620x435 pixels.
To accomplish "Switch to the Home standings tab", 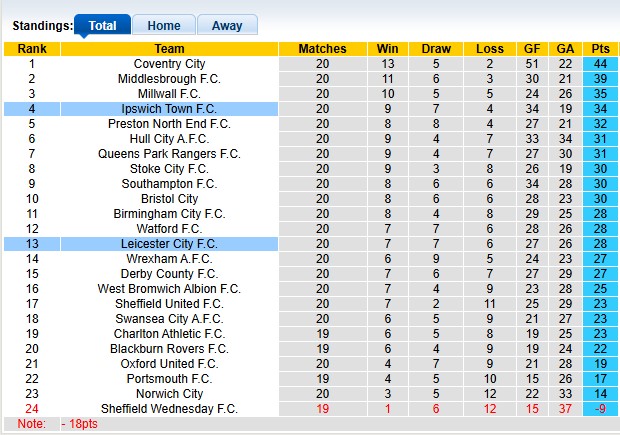I will pyautogui.click(x=164, y=26).
